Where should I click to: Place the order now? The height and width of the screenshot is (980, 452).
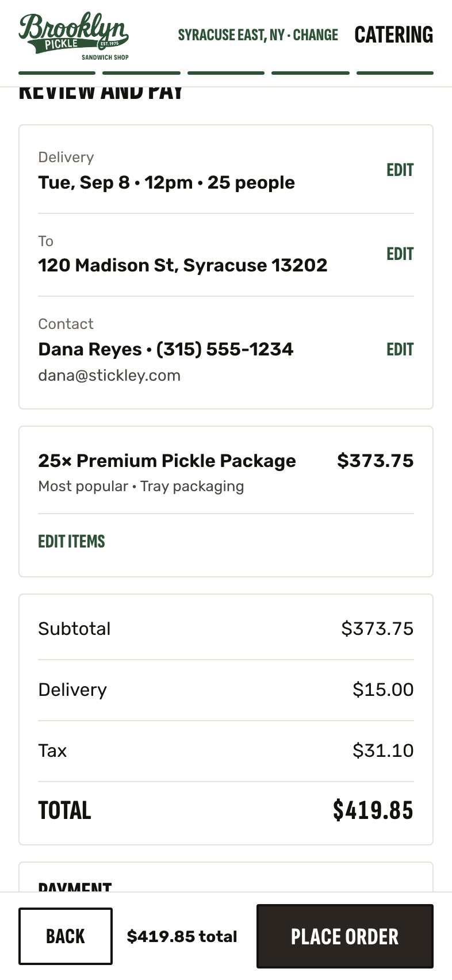pyautogui.click(x=345, y=936)
